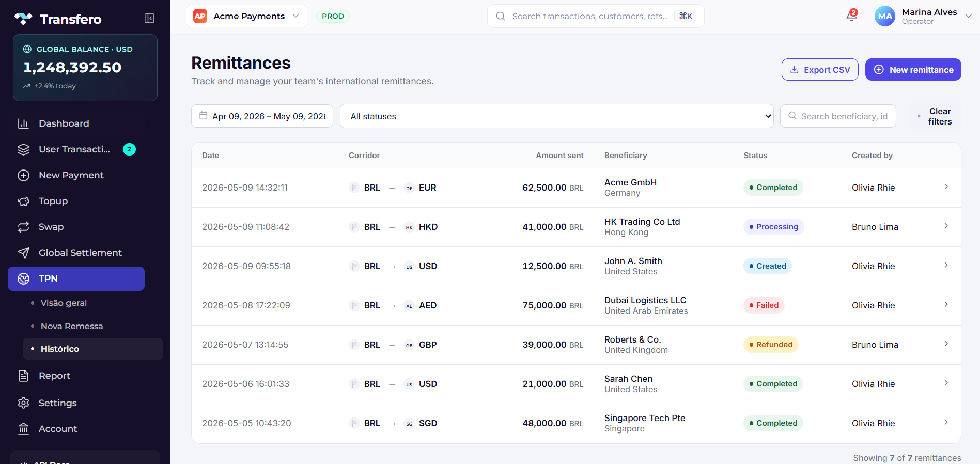Click the magnifier icon in global search

(501, 16)
